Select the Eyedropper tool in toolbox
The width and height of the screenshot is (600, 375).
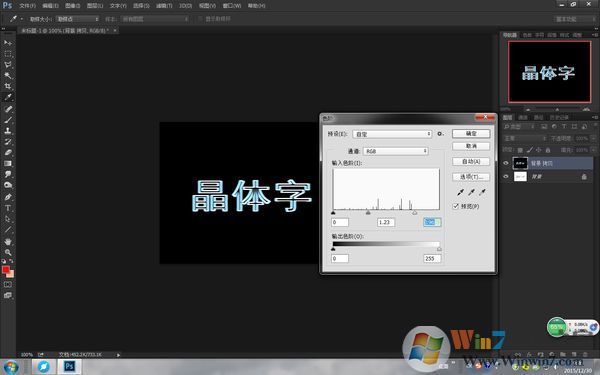[x=8, y=97]
